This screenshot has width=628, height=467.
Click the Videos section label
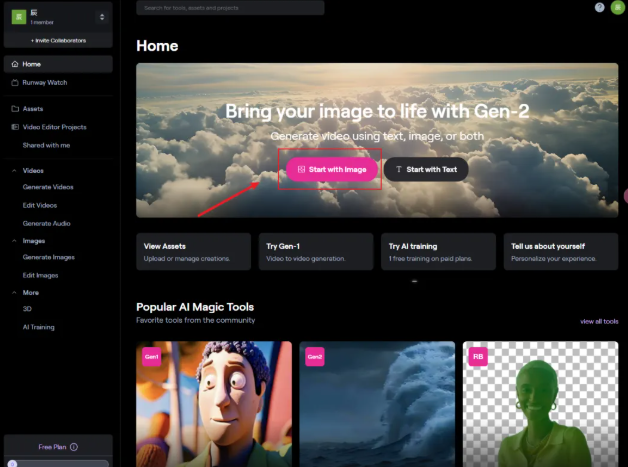click(33, 171)
